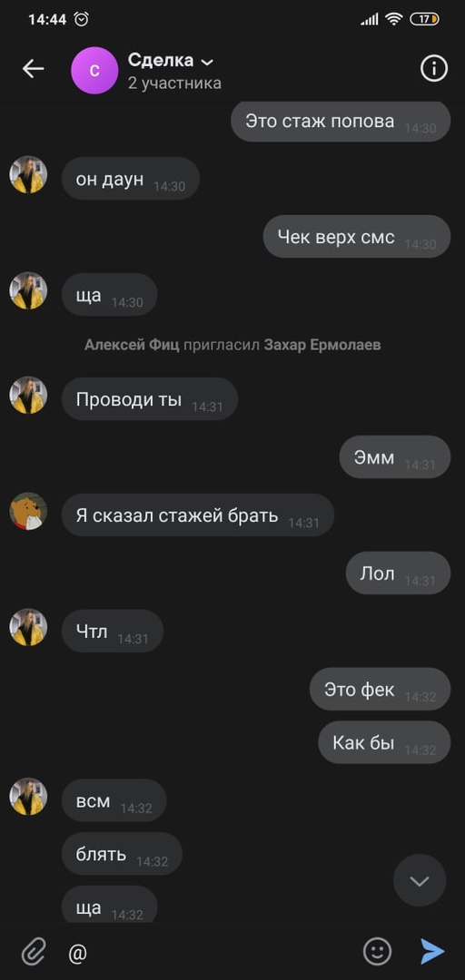Tap the Winnie the Pooh avatar thumbnail

click(28, 511)
